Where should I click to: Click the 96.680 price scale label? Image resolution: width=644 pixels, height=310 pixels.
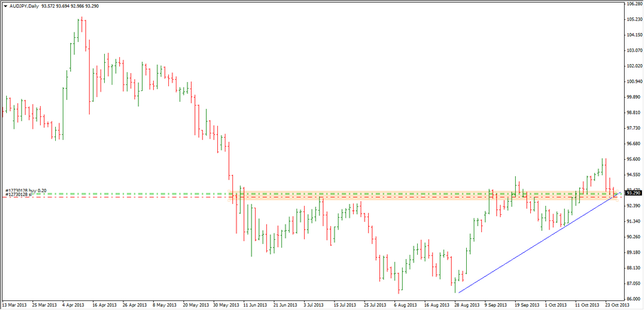pos(634,143)
